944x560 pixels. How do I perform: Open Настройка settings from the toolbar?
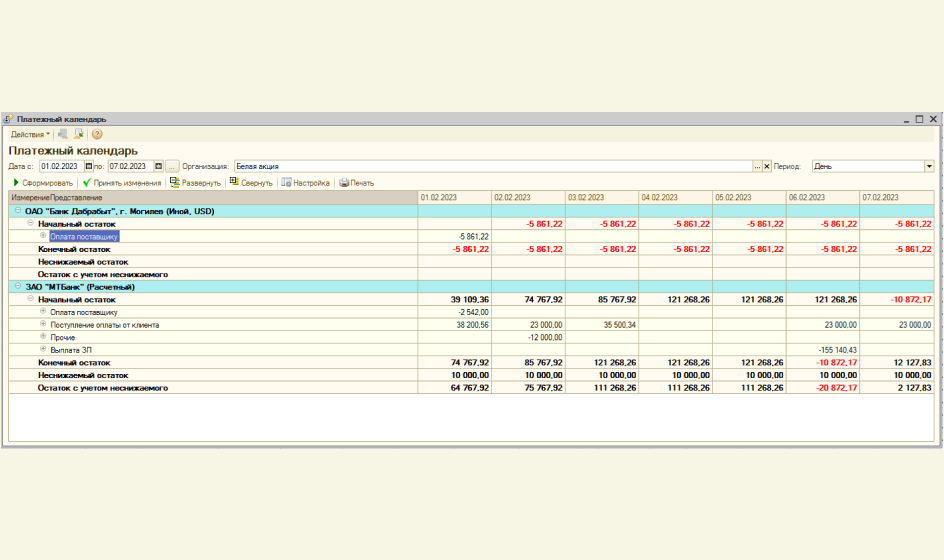(x=305, y=183)
